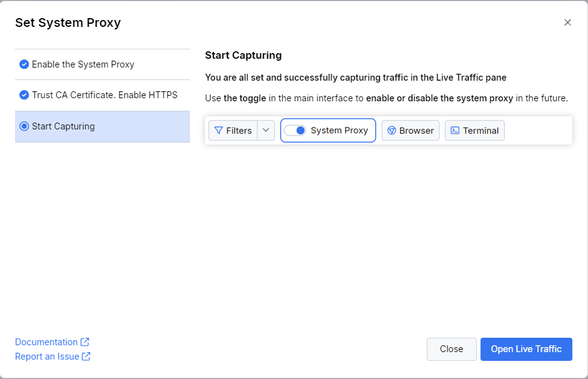Click the System Proxy label text

339,131
